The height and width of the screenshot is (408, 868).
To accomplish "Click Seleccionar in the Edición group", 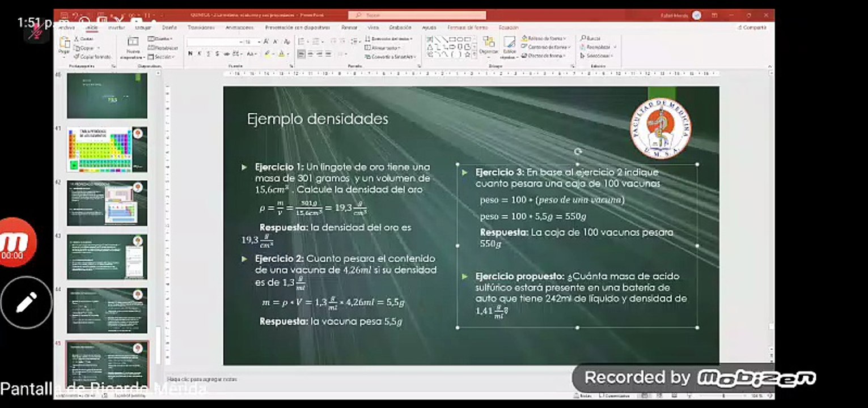I will coord(597,56).
